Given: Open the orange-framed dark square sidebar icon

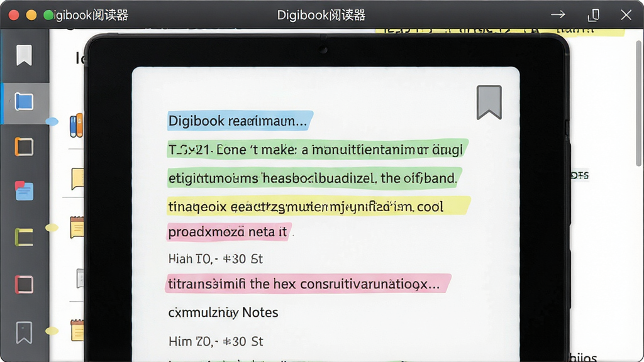Looking at the screenshot, I should (x=24, y=147).
